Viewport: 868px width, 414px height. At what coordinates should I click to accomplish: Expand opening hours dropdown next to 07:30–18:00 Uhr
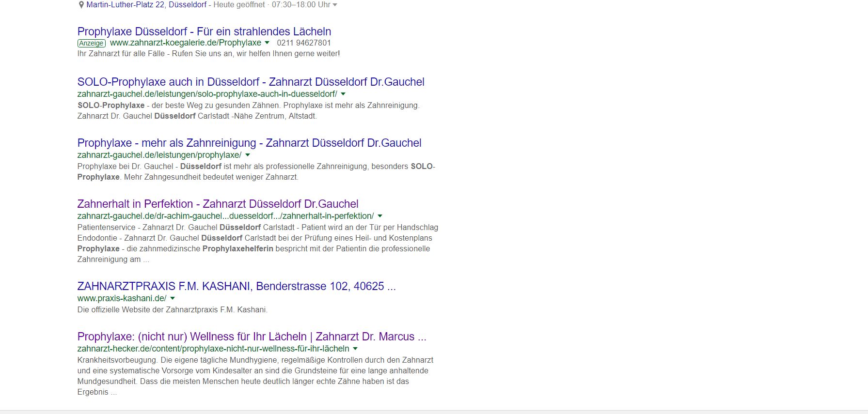coord(335,5)
